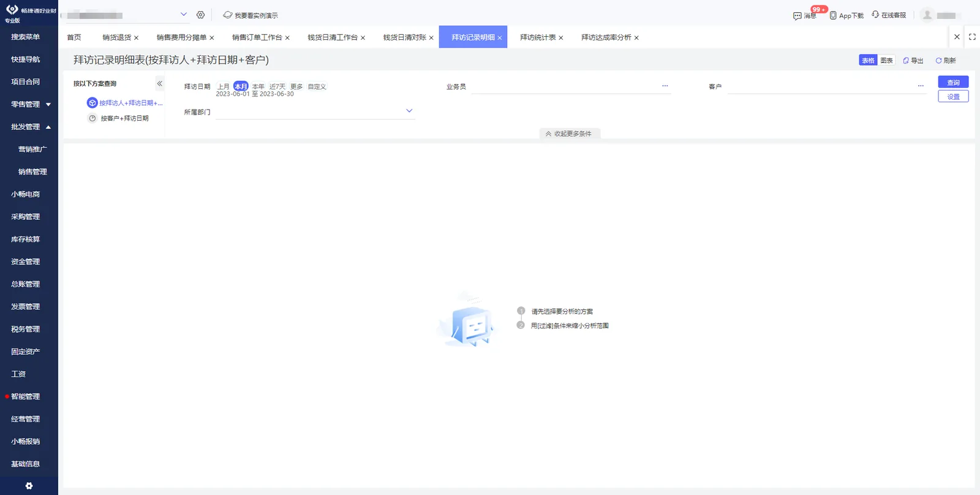Click the 客户 ellipsis lookup icon
This screenshot has width=980, height=495.
[921, 86]
